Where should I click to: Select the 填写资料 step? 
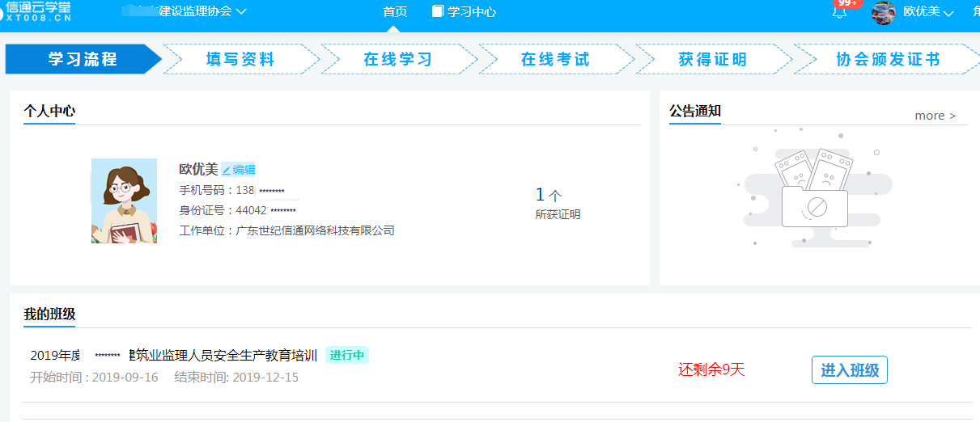pos(240,59)
